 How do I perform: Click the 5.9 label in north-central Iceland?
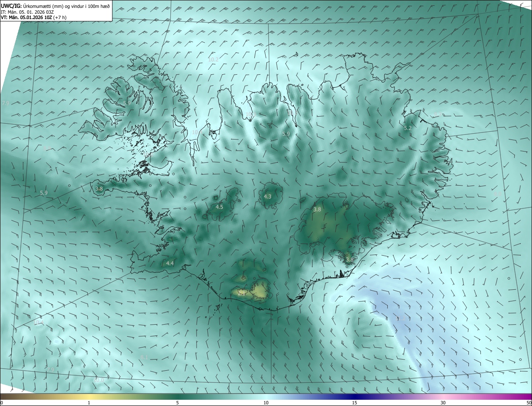[x=286, y=134]
